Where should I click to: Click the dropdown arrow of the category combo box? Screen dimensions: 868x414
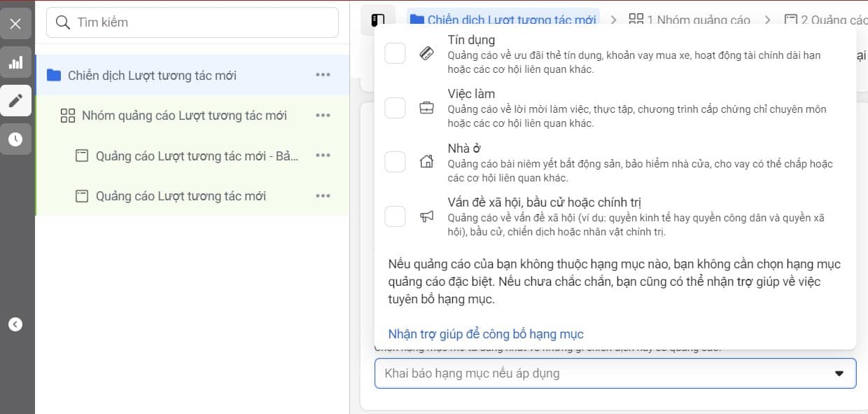[839, 373]
